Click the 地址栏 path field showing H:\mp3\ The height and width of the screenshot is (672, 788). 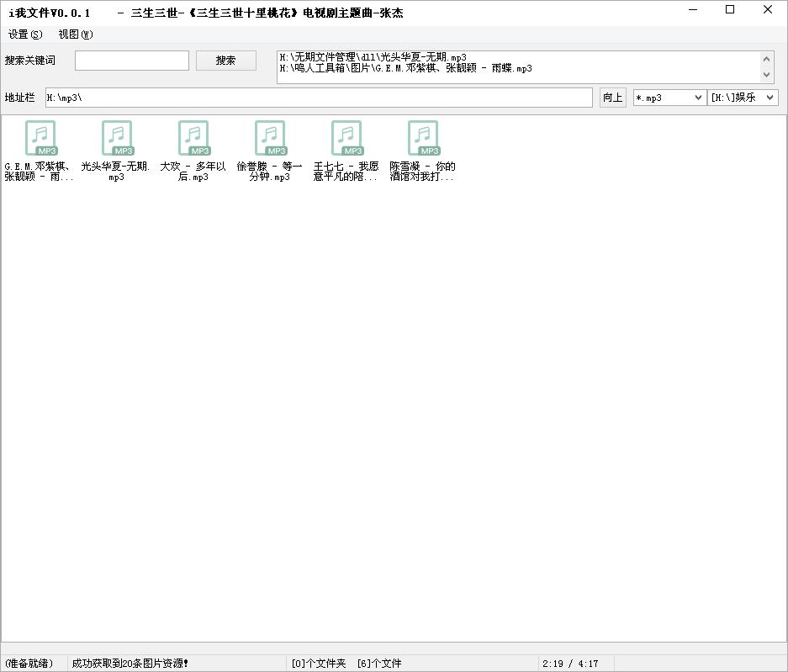click(x=319, y=98)
